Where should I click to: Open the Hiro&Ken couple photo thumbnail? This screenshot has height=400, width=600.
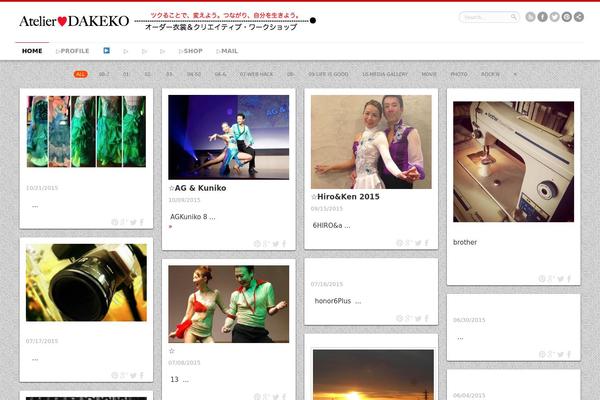(x=371, y=142)
